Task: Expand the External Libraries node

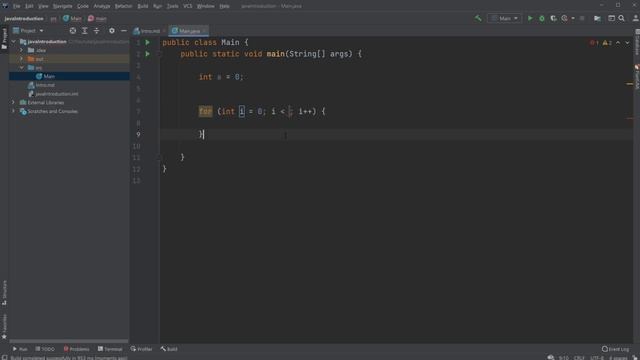Action: pyautogui.click(x=13, y=102)
